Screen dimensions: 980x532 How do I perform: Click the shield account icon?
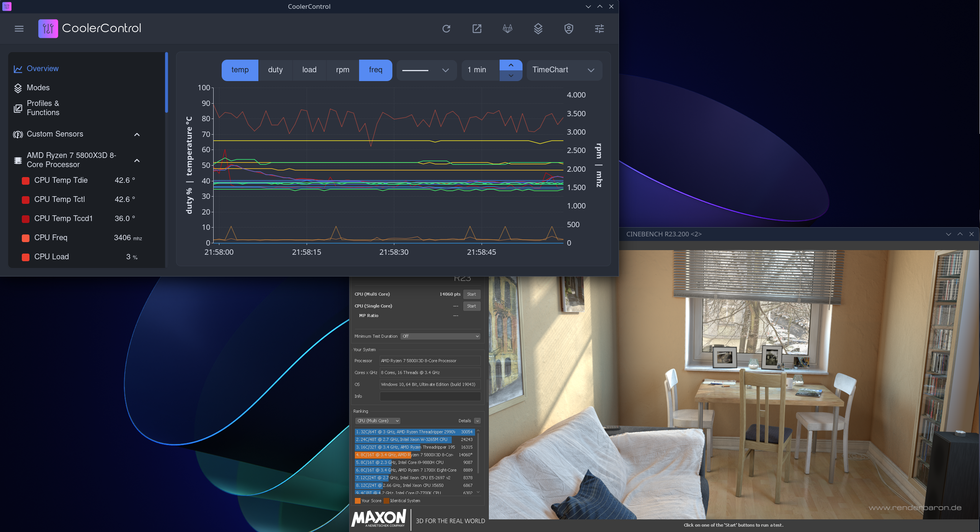[569, 29]
